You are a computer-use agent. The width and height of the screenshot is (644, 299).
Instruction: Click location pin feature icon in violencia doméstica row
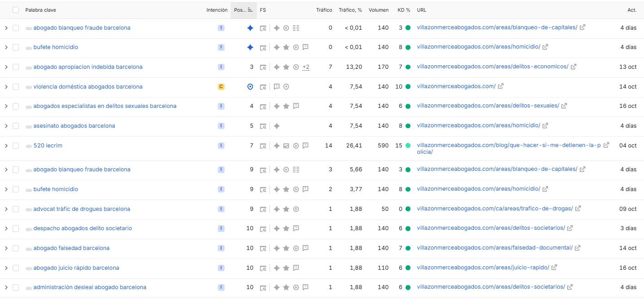(286, 87)
